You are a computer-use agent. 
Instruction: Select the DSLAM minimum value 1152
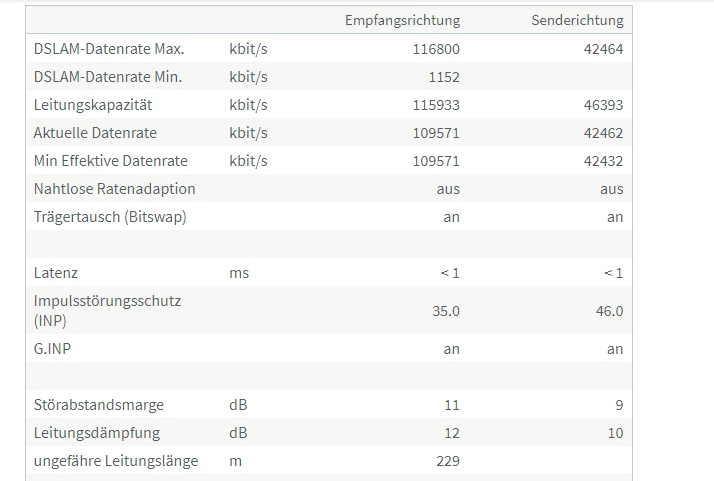tap(444, 77)
